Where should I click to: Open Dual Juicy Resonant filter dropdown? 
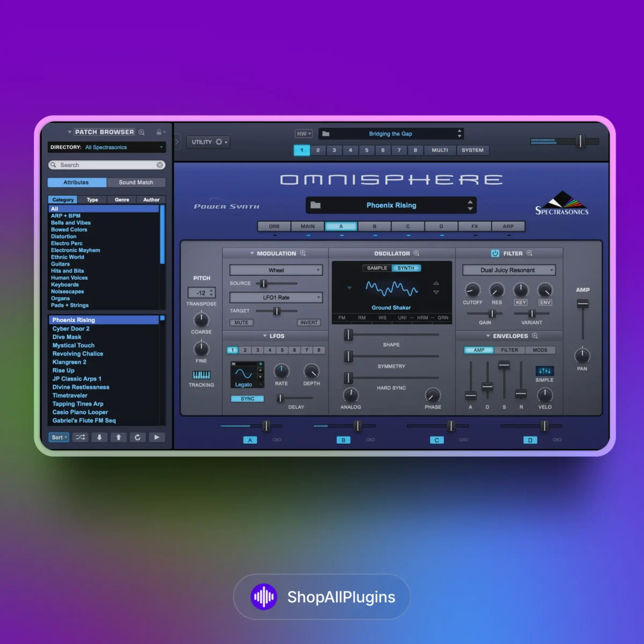click(x=509, y=270)
